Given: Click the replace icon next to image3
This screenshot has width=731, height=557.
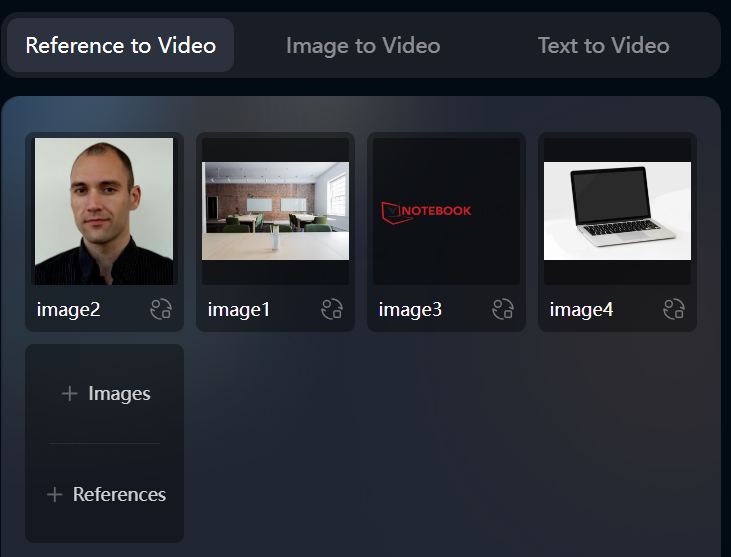Looking at the screenshot, I should [x=503, y=309].
